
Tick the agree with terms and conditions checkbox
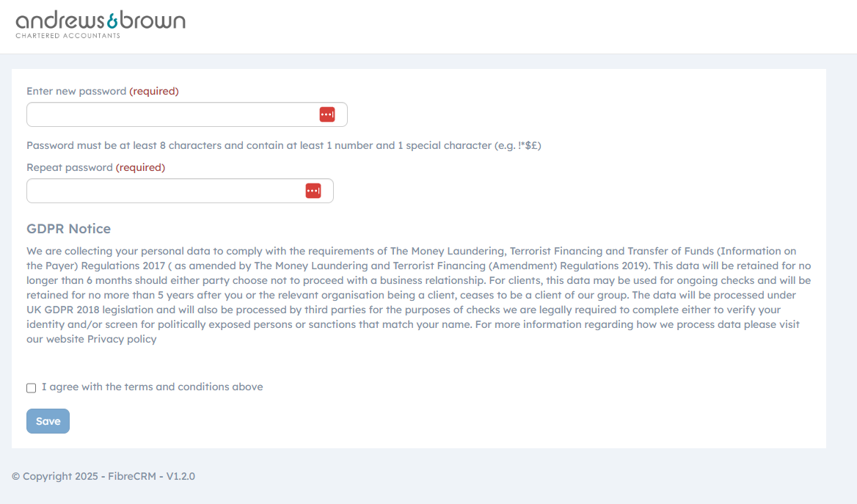click(x=31, y=387)
